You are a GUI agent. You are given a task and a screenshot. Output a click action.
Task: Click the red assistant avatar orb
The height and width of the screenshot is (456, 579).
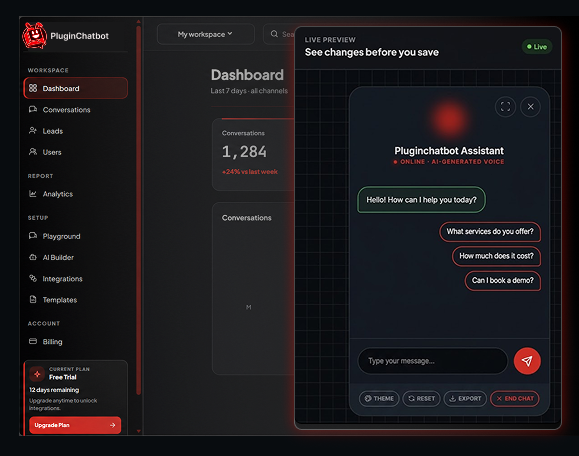[x=449, y=119]
